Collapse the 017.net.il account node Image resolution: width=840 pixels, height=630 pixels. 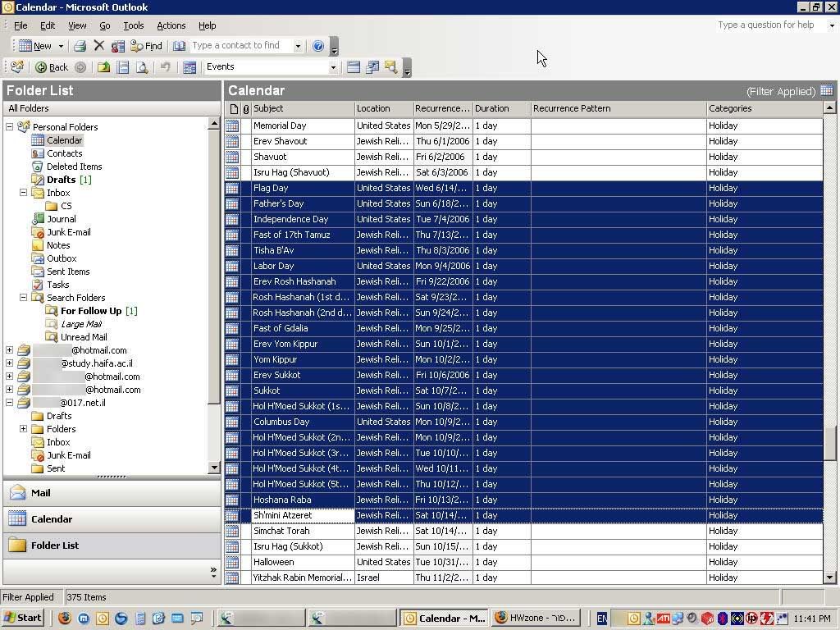10,402
